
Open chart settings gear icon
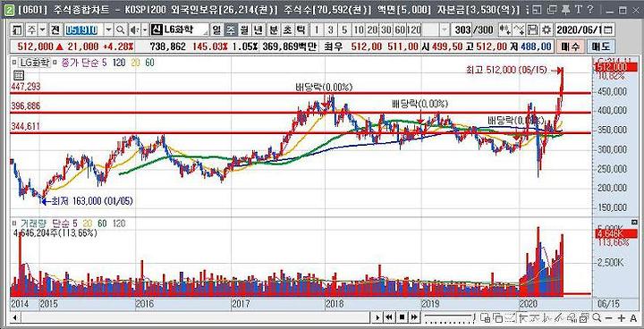coord(547,30)
